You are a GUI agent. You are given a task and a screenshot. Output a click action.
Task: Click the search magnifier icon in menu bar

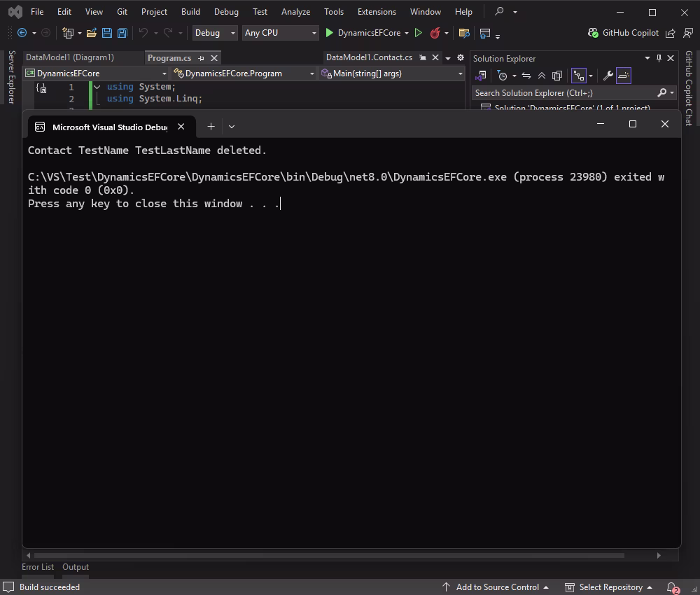click(x=499, y=11)
